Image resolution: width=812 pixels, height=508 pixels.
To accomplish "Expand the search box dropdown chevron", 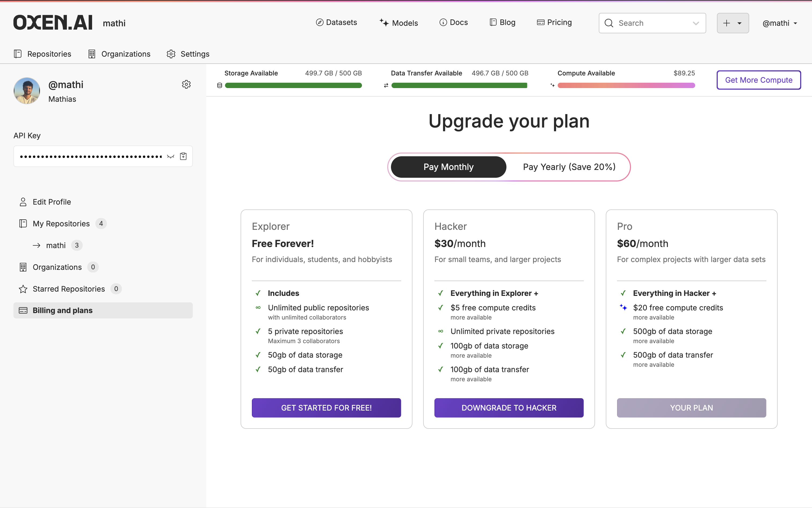I will 696,23.
